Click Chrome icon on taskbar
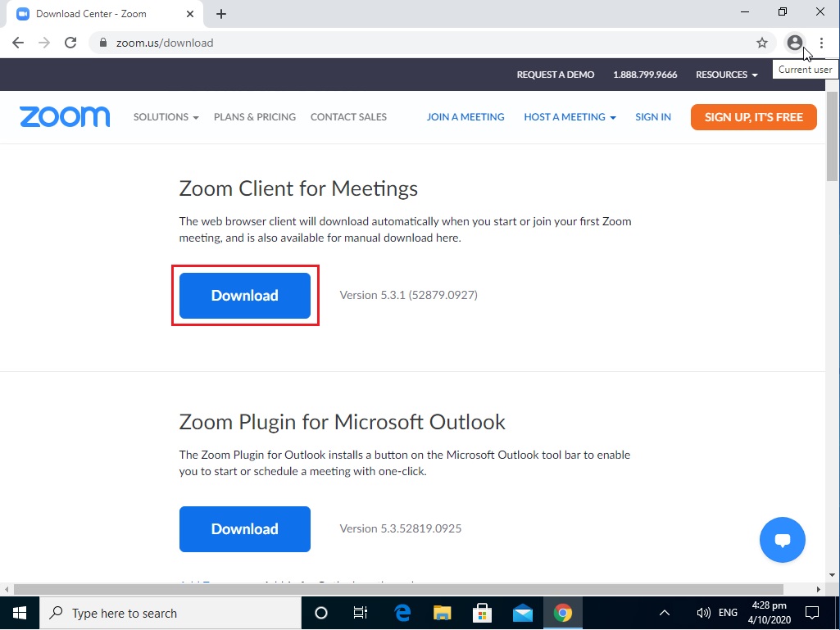 [562, 613]
